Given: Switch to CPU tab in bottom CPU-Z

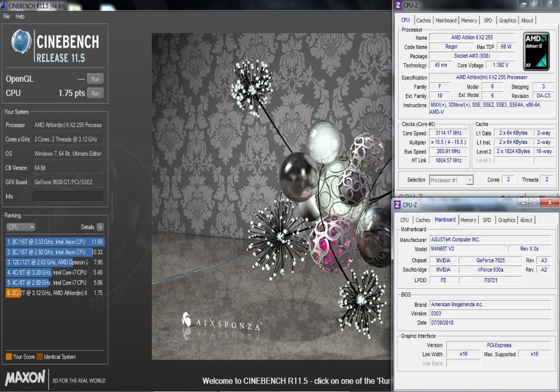Looking at the screenshot, I should [x=404, y=220].
